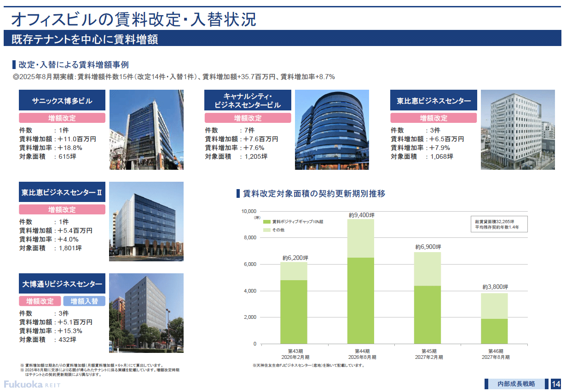Click the blue 増額入替 tag
Screen dimensions: 572x392
84,301
